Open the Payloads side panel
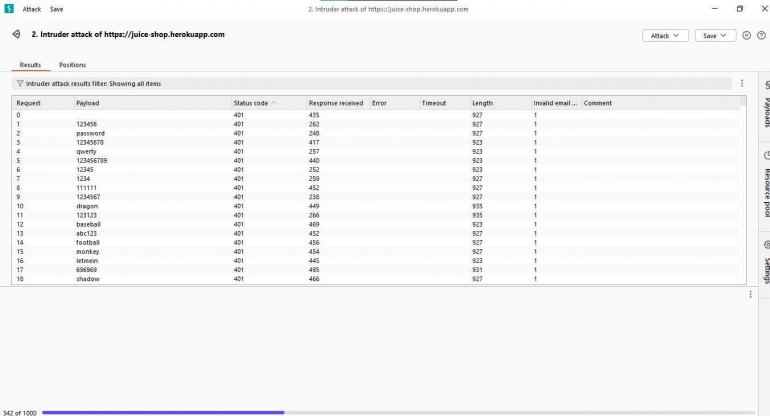The width and height of the screenshot is (770, 416). click(766, 105)
